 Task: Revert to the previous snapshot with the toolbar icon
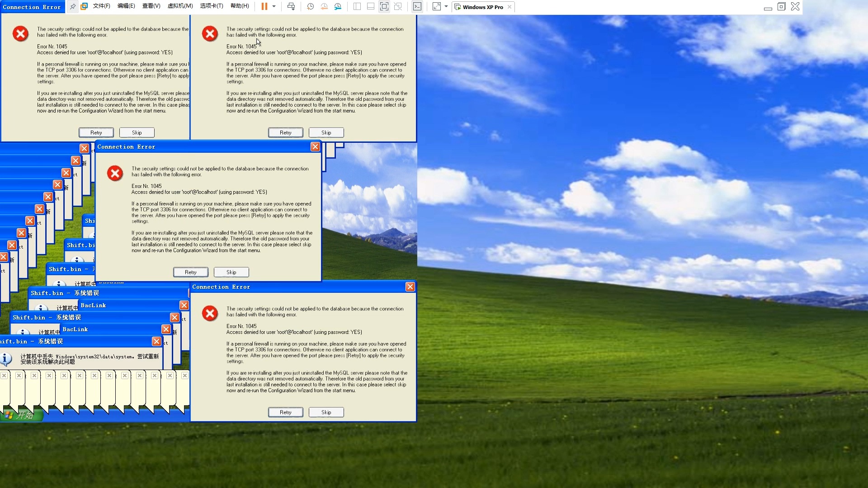[x=324, y=6]
